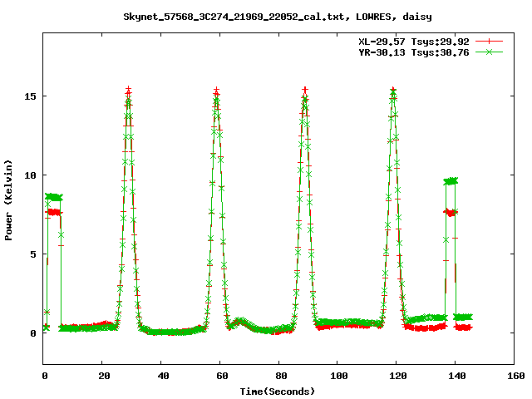Click the green YR legend line sample
The height and width of the screenshot is (399, 532).
click(489, 52)
